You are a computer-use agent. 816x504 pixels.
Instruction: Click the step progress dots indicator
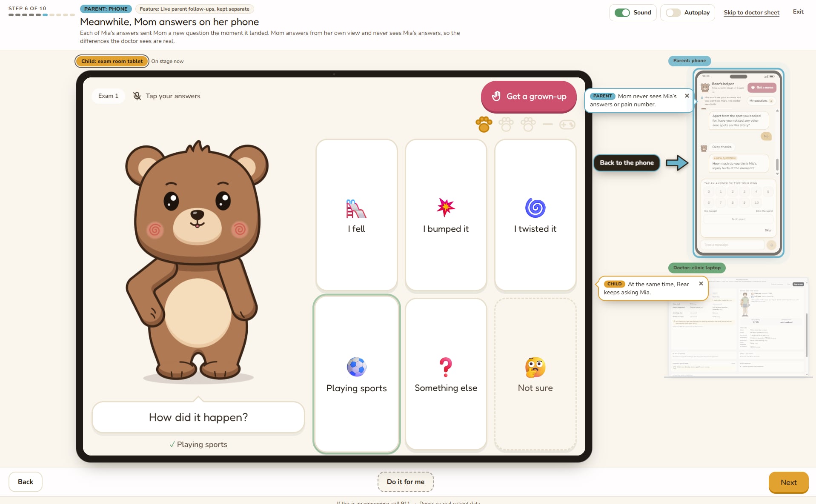[x=41, y=15]
